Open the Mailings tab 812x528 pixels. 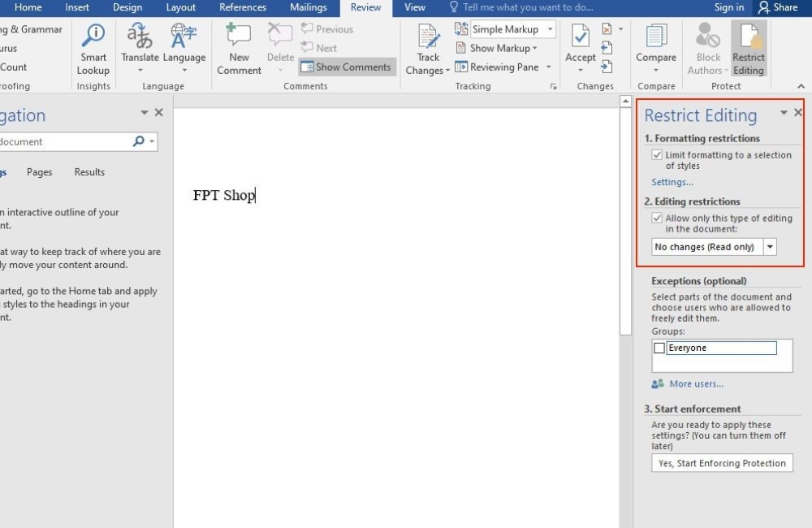coord(308,7)
